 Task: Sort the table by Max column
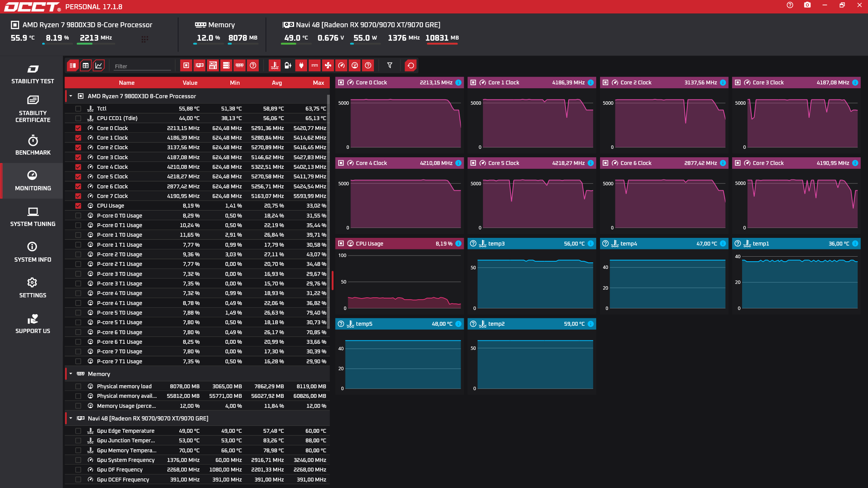coord(318,83)
